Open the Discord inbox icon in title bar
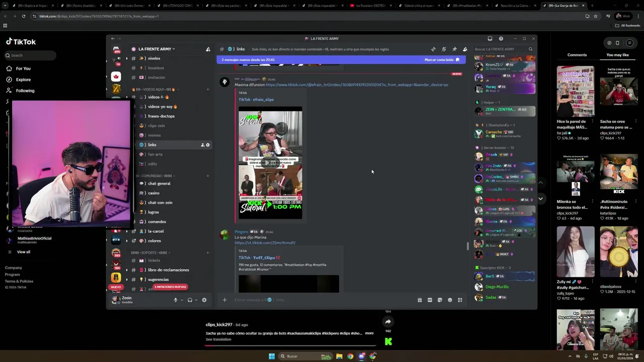Image resolution: width=644 pixels, height=362 pixels. (490, 39)
